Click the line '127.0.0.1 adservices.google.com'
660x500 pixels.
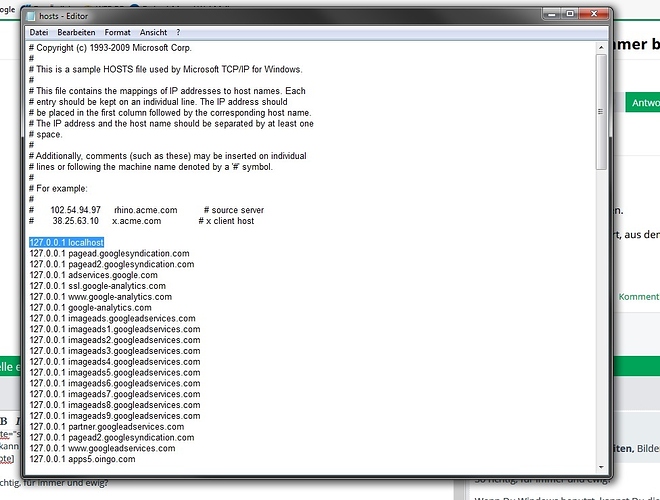point(93,275)
